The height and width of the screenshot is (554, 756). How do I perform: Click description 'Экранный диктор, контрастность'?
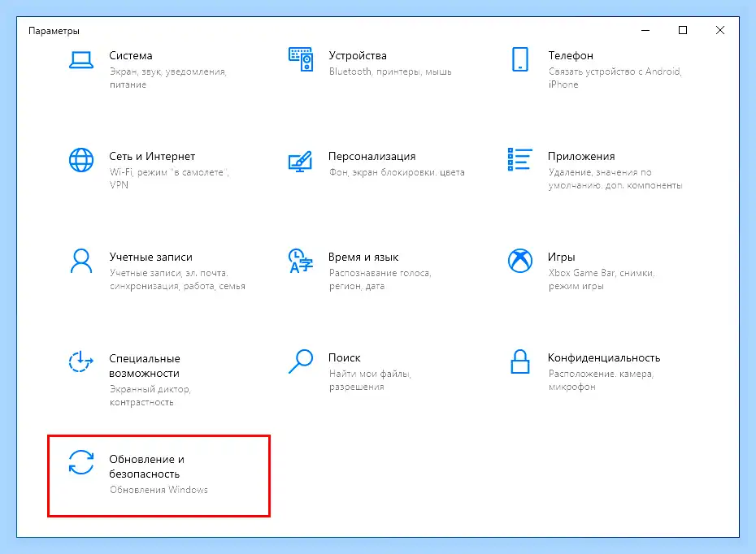pos(150,396)
